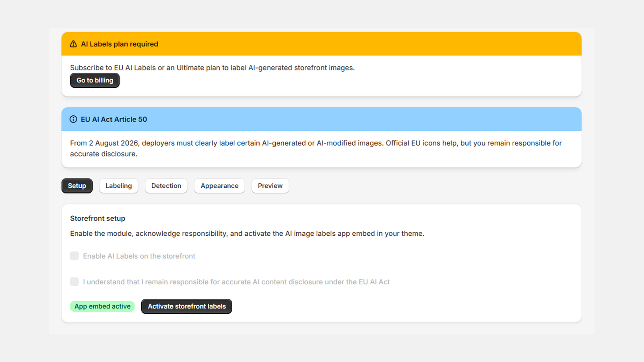Click the warning triangle icon in yellow banner
This screenshot has height=362, width=644.
coord(73,44)
